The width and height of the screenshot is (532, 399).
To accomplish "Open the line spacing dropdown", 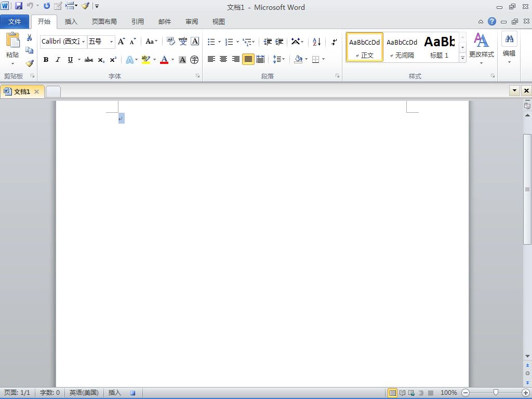I will pos(279,59).
